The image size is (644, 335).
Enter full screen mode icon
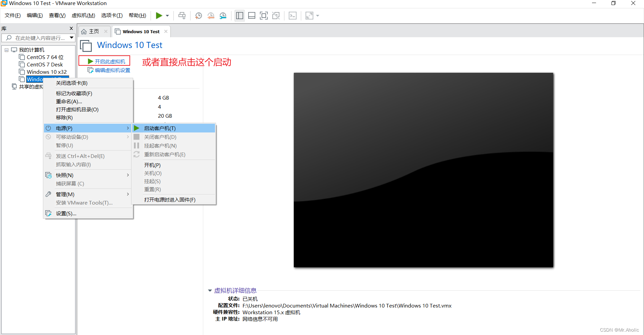[x=264, y=15]
